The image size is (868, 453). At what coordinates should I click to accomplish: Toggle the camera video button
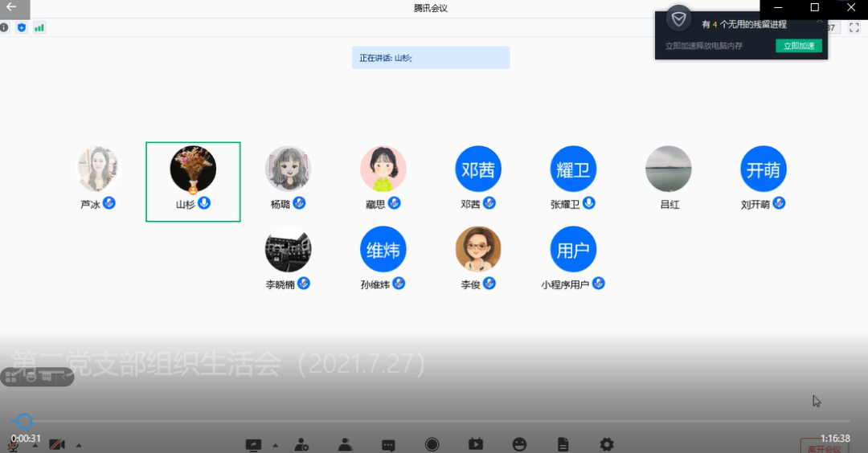(x=57, y=445)
